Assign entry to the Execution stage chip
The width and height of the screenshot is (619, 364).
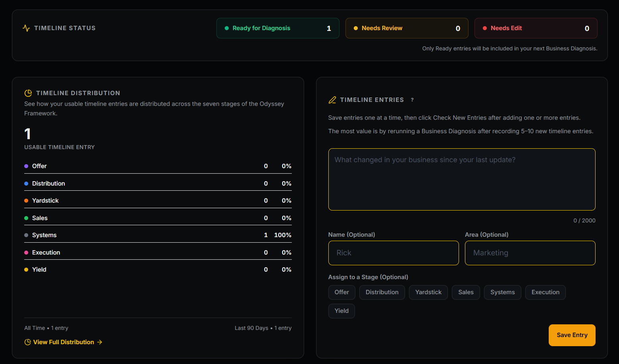(546, 292)
